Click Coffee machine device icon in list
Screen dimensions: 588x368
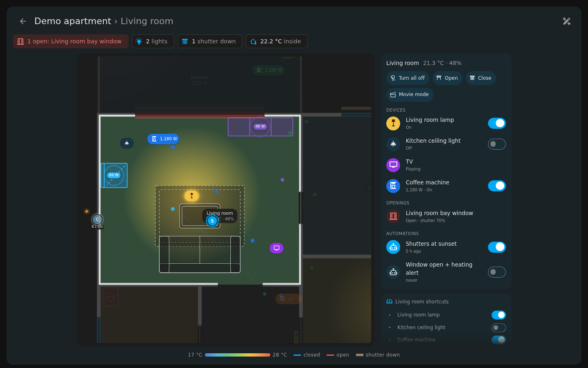393,186
